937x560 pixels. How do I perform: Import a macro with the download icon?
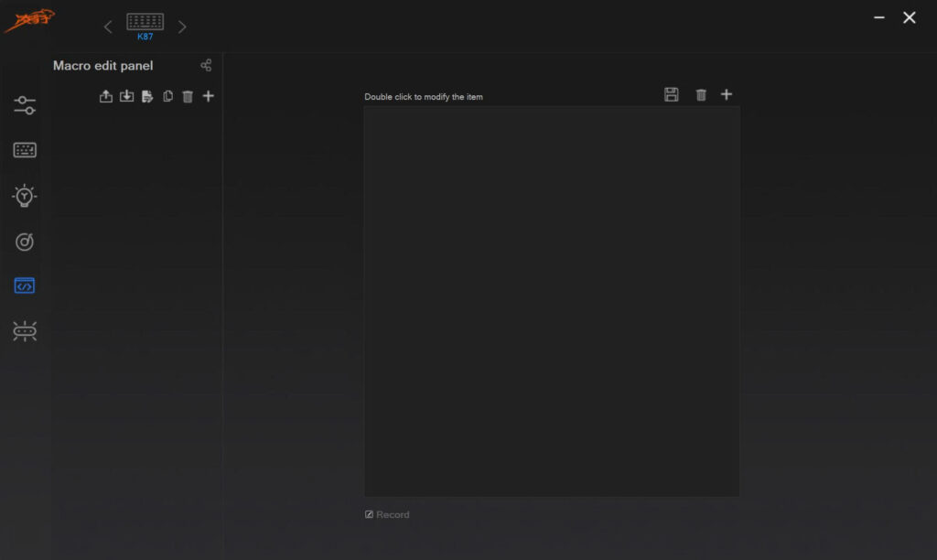[x=126, y=96]
